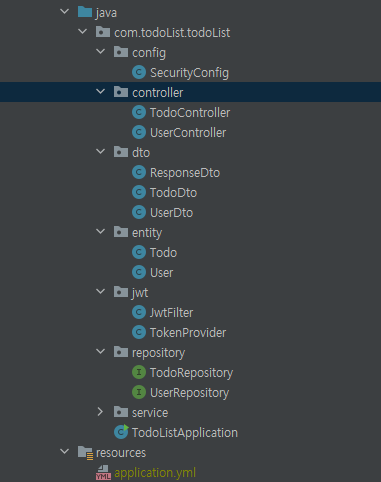Click the TodoListApplication runnable class icon
381x482 pixels.
(121, 432)
